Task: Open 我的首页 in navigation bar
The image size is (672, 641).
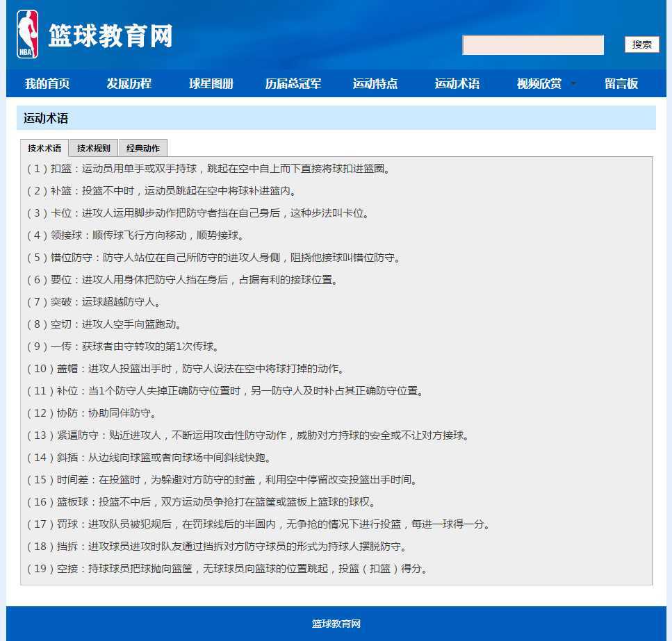Action: [x=47, y=84]
